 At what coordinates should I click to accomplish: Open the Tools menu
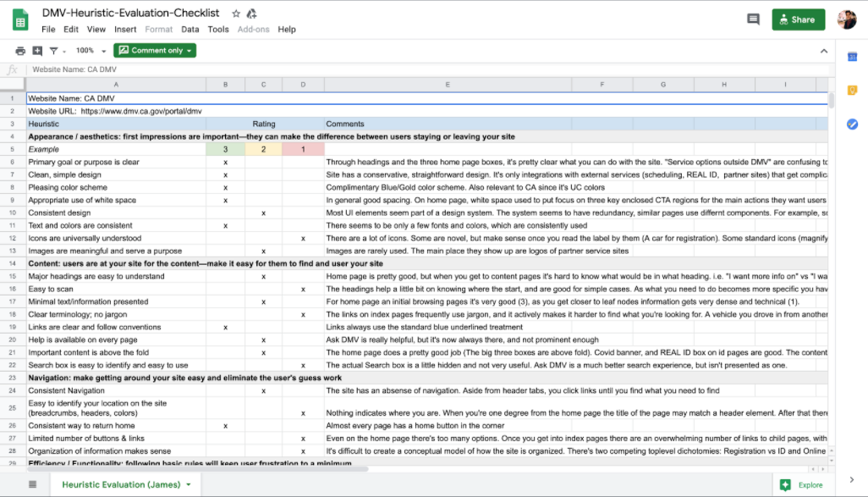point(218,30)
